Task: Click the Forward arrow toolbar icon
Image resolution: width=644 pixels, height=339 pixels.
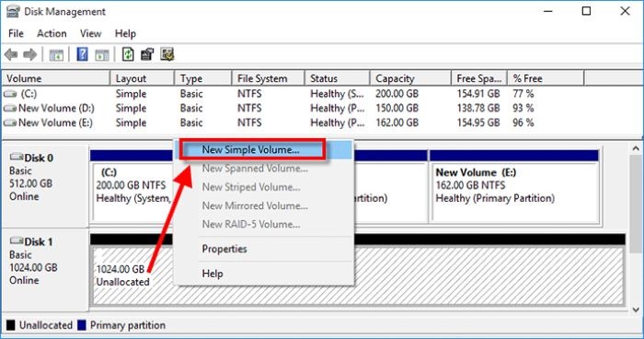Action: click(29, 54)
